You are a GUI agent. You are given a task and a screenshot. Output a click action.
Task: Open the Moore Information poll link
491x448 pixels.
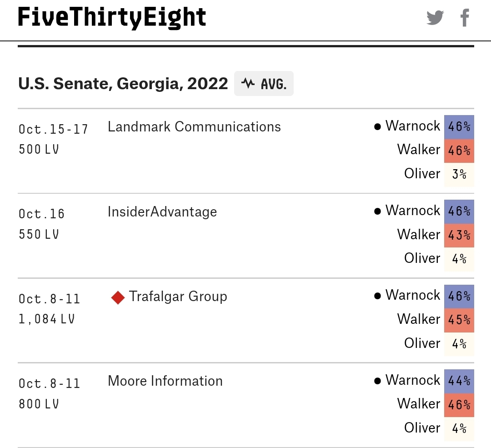pyautogui.click(x=165, y=381)
